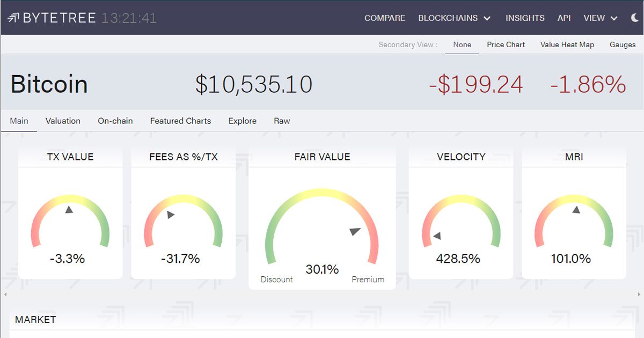Image resolution: width=644 pixels, height=338 pixels.
Task: Click the VELOCITY card heading
Action: [x=461, y=157]
